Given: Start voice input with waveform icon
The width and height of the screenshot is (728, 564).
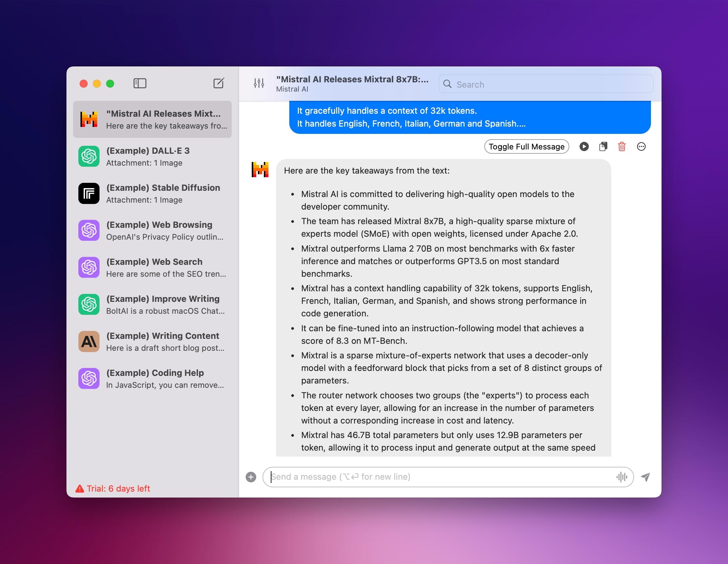Looking at the screenshot, I should (622, 477).
